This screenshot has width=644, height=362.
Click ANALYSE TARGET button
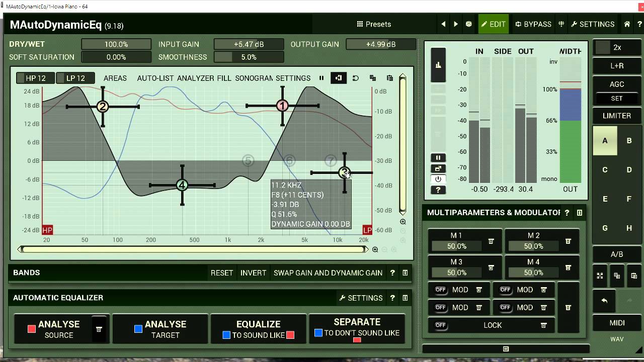click(x=160, y=329)
